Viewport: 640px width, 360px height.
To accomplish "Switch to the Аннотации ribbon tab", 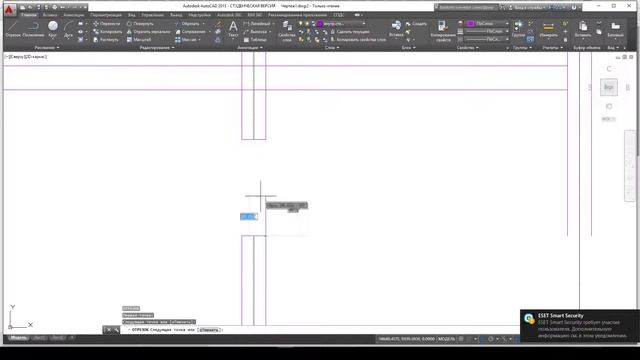I will point(74,15).
